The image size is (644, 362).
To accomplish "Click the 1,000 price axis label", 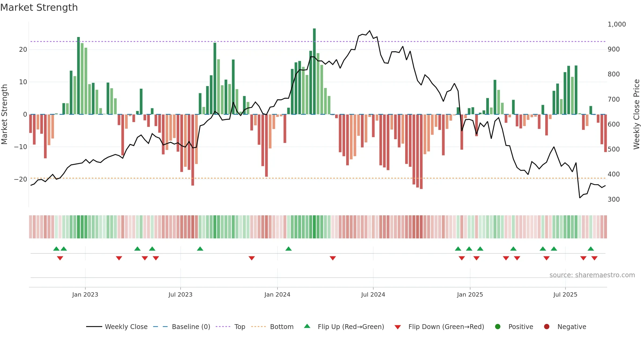I will tap(617, 24).
